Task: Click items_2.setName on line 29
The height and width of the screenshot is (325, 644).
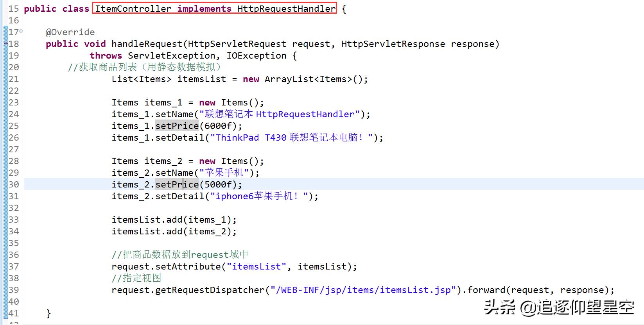Action: (152, 173)
